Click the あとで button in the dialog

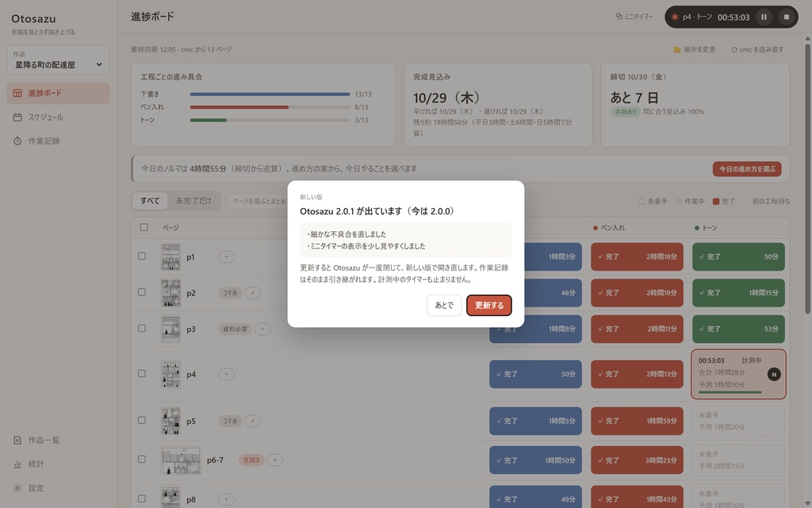(x=444, y=306)
